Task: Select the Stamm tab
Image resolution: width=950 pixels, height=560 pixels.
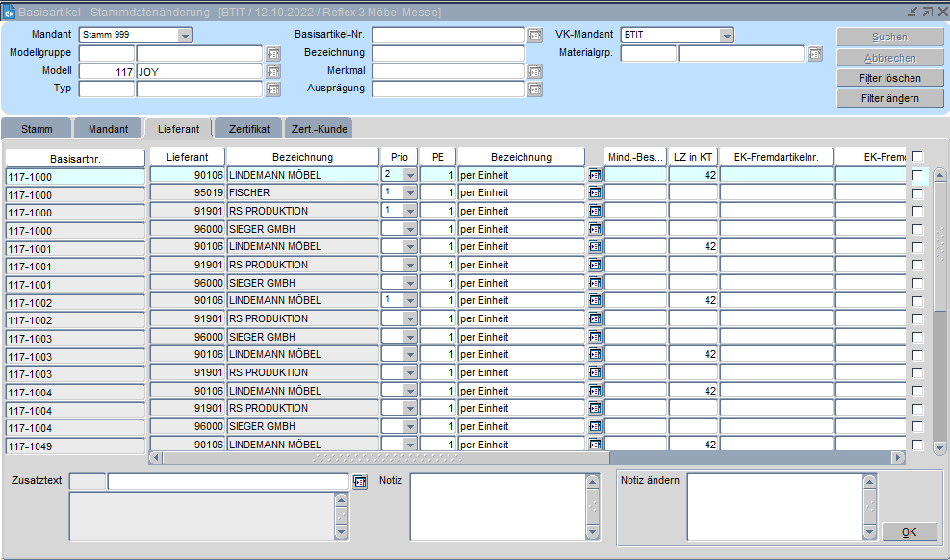Action: click(x=37, y=128)
